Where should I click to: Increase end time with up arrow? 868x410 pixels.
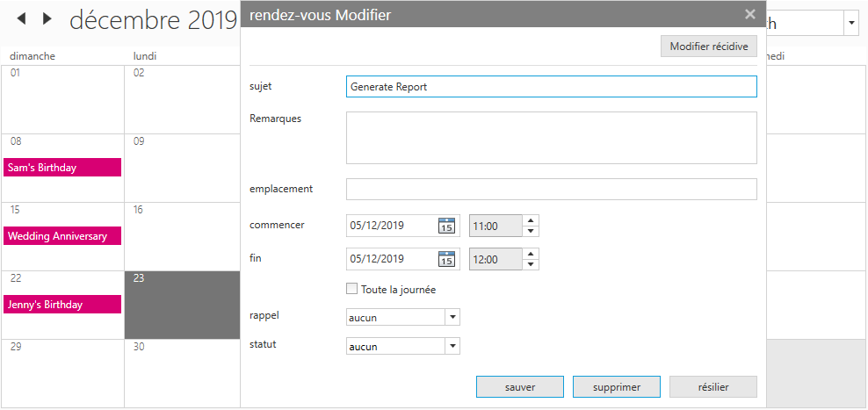tap(531, 254)
